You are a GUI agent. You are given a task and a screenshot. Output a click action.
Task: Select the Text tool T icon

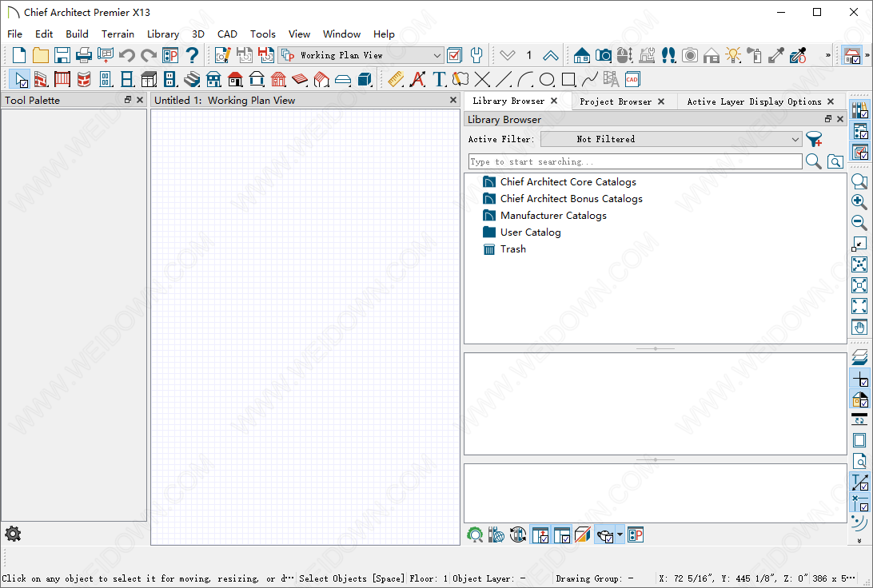tap(439, 80)
